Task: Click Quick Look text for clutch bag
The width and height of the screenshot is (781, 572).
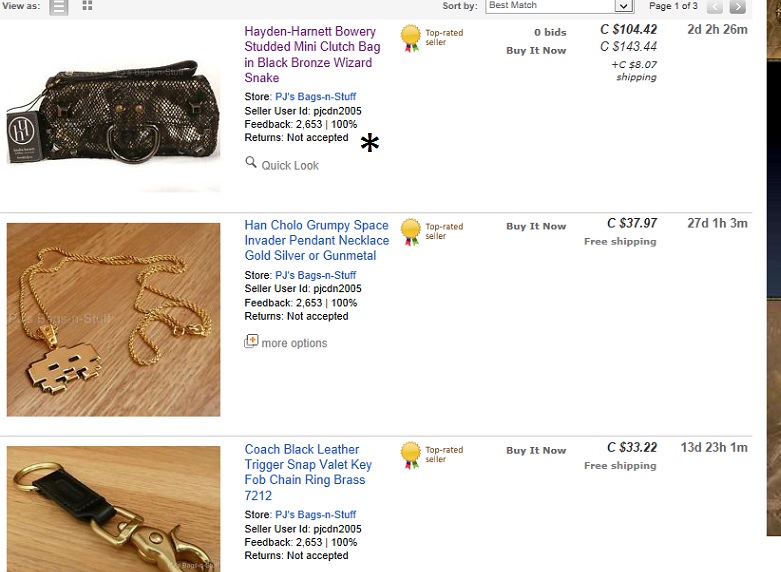Action: pyautogui.click(x=290, y=165)
